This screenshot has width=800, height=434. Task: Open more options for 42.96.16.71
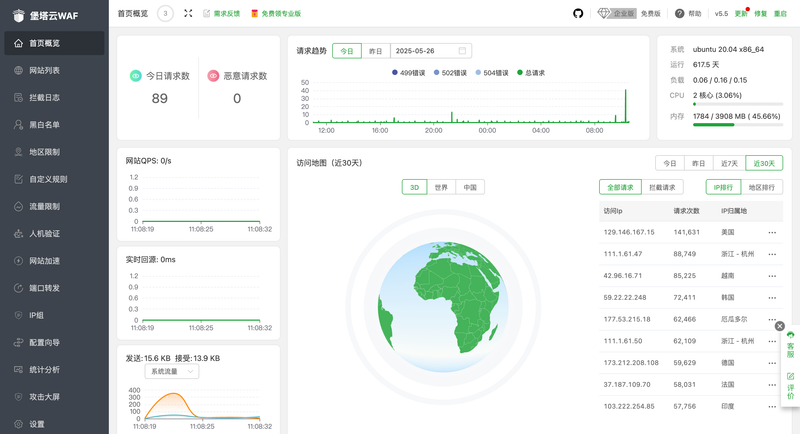[772, 276]
